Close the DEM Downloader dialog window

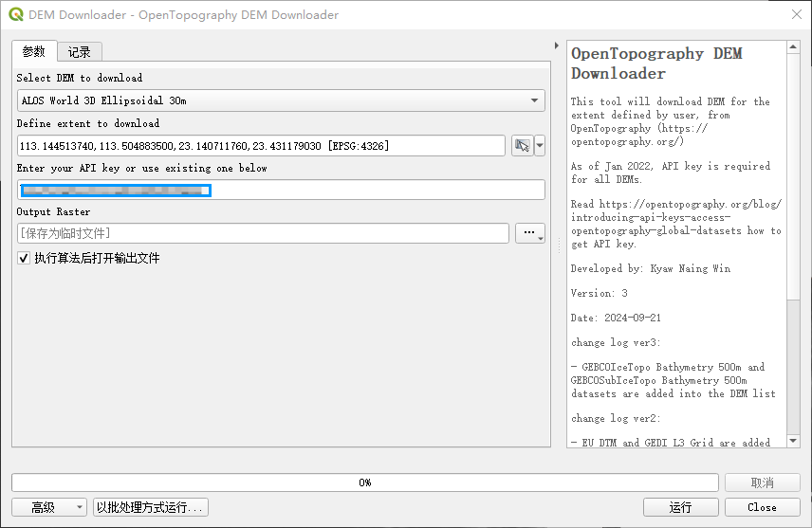pyautogui.click(x=797, y=14)
